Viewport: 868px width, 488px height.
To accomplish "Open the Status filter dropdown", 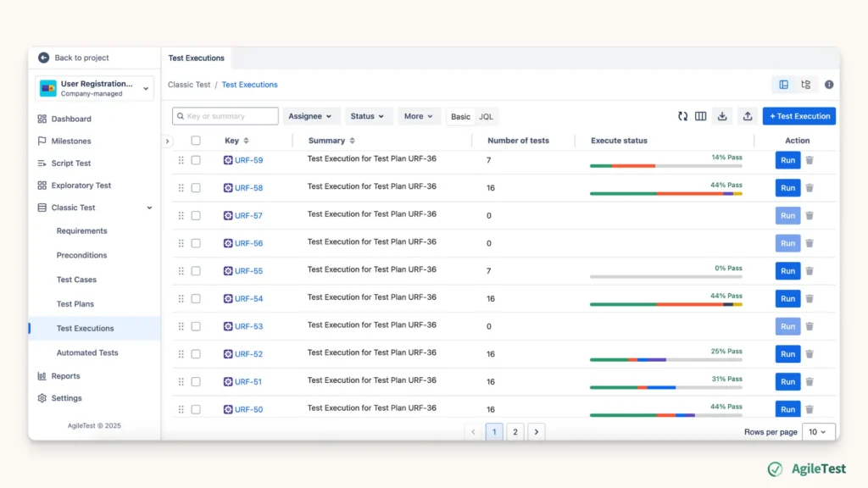I will tap(368, 116).
